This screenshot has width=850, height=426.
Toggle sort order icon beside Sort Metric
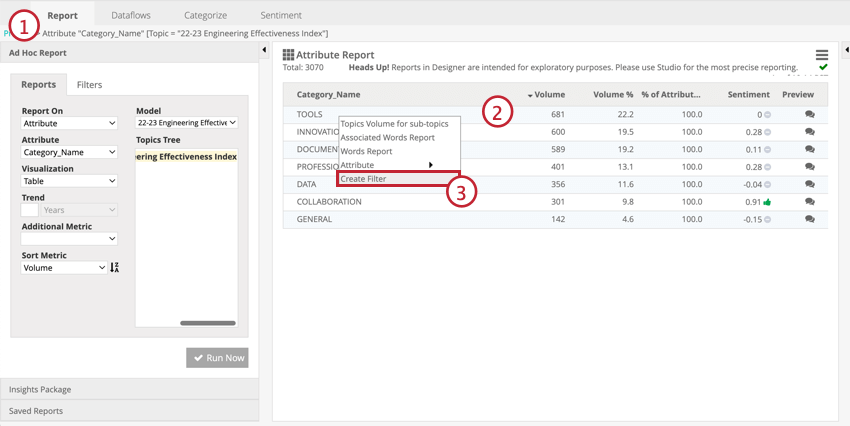point(115,268)
